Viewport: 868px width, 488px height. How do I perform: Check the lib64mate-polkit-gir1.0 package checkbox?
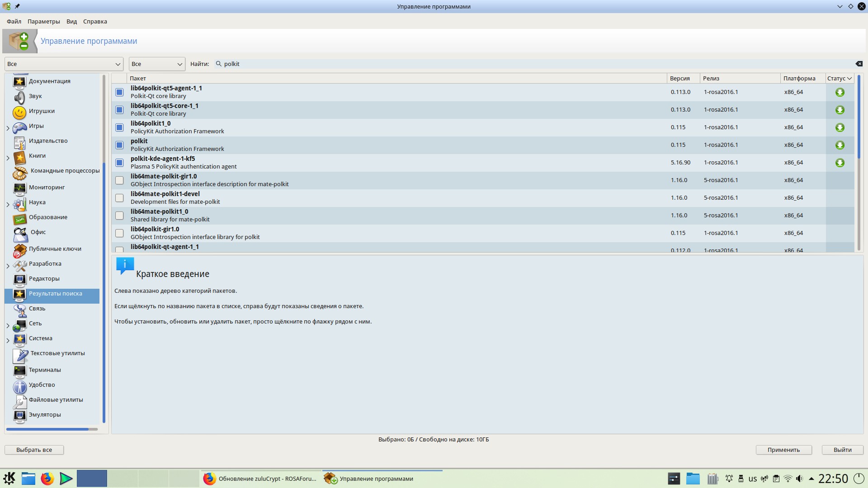119,180
